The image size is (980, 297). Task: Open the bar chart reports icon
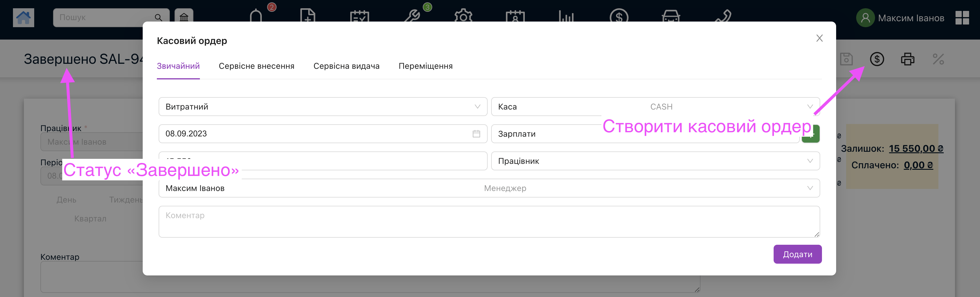(x=566, y=16)
